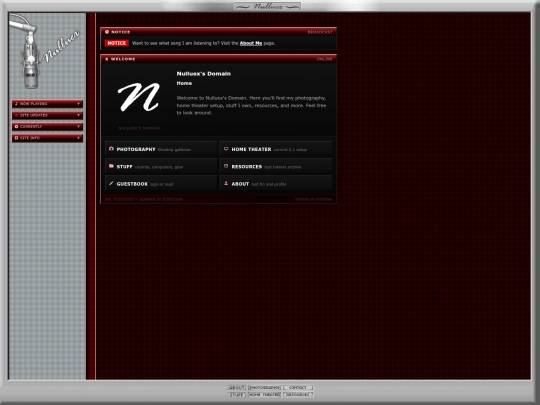Click the music note icon beside Now Playing
This screenshot has width=540, height=405.
(x=16, y=104)
